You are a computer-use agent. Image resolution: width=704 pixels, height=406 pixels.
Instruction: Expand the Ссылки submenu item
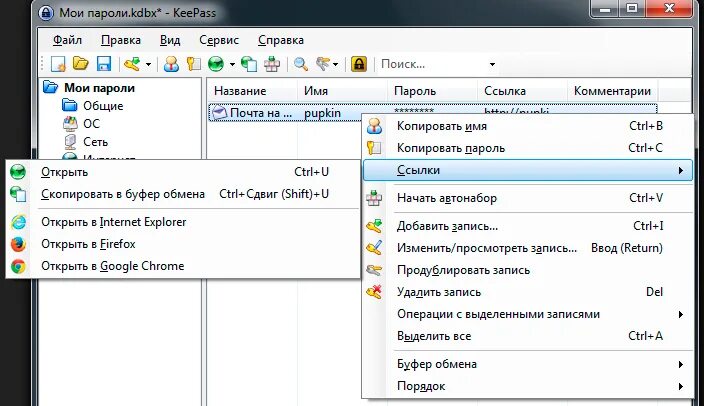pyautogui.click(x=528, y=170)
